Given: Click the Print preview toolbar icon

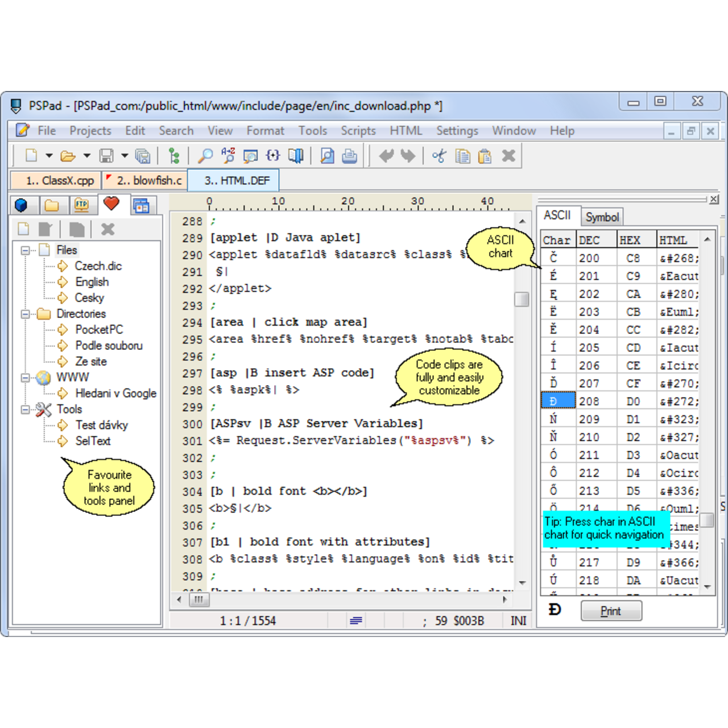Looking at the screenshot, I should coord(327,156).
